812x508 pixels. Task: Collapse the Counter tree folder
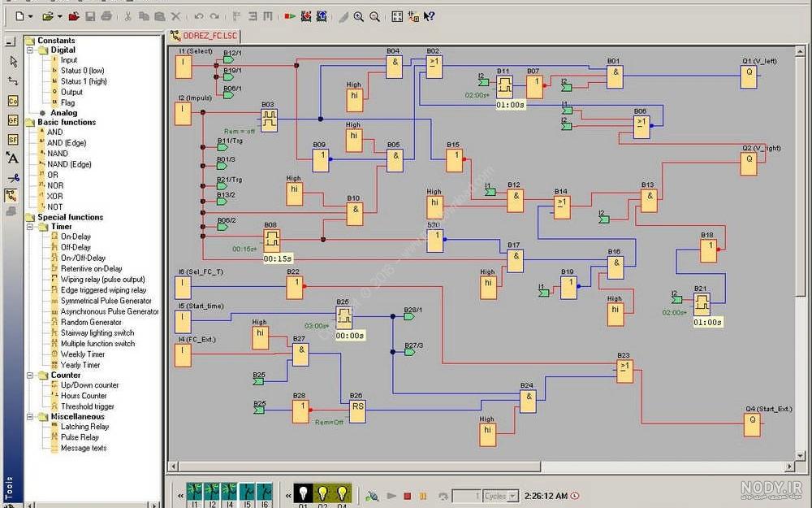[x=30, y=376]
